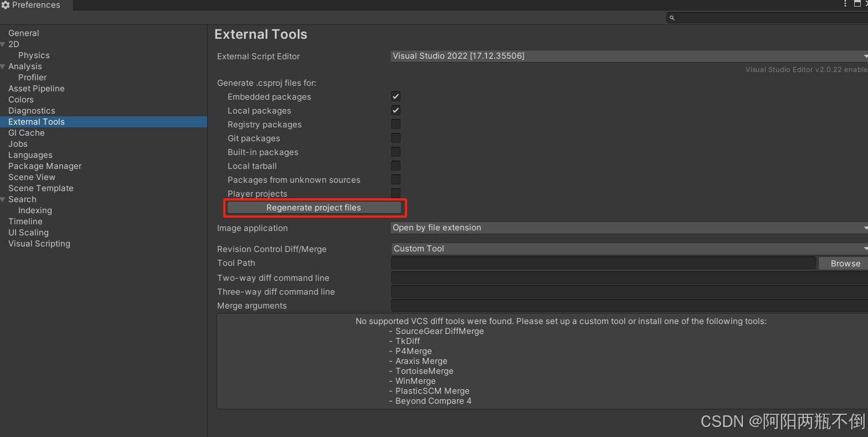Disable Embedded packages .csproj generation
This screenshot has width=868, height=437.
(396, 96)
